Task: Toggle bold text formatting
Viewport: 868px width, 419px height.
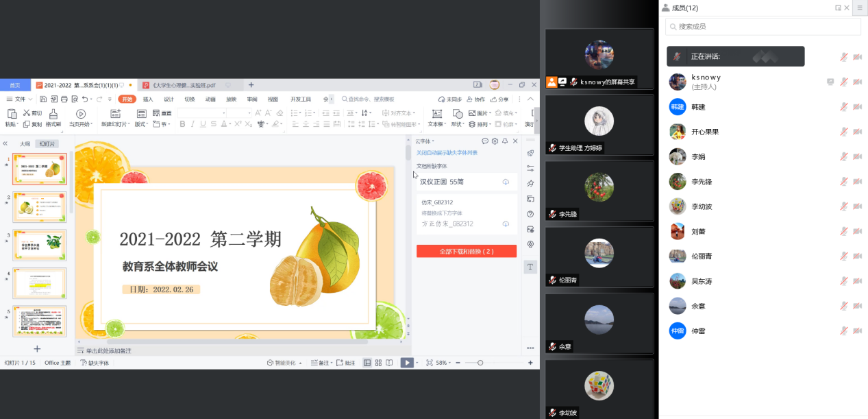Action: tap(182, 124)
